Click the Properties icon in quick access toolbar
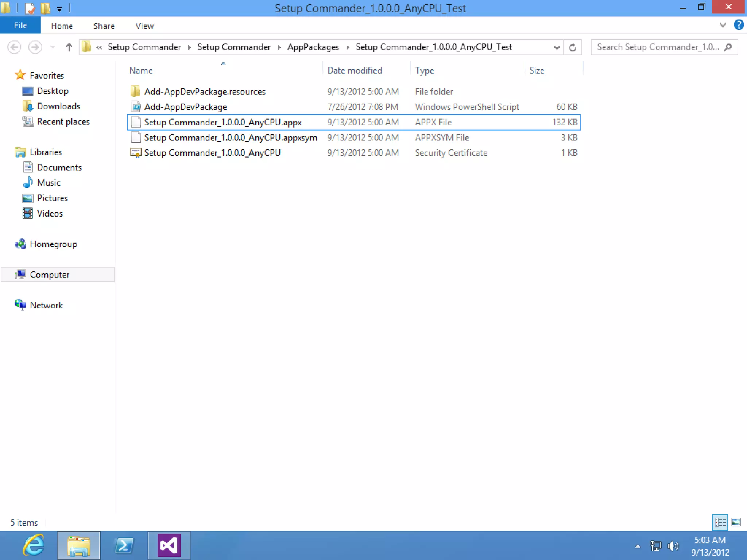 [30, 8]
